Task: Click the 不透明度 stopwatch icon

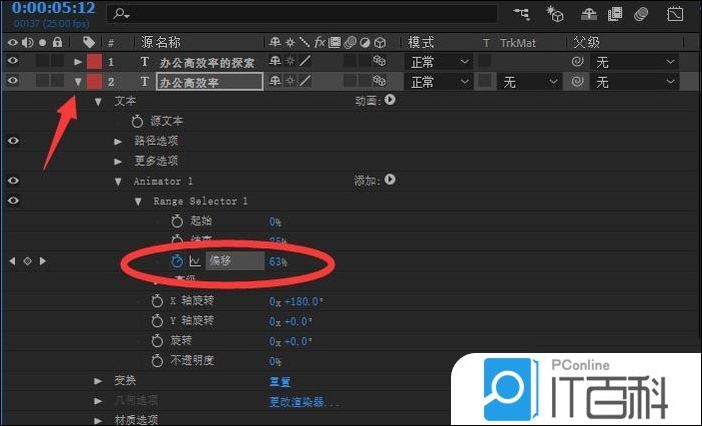Action: [157, 360]
